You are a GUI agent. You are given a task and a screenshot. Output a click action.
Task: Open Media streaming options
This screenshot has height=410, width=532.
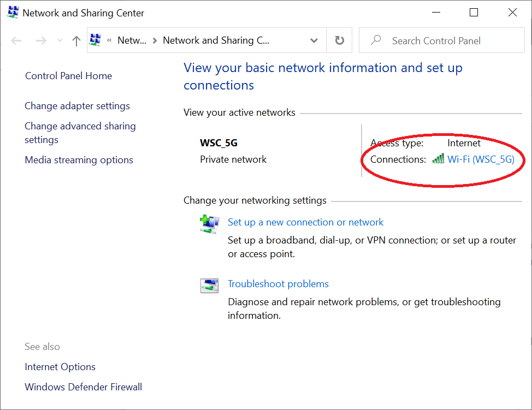point(79,159)
